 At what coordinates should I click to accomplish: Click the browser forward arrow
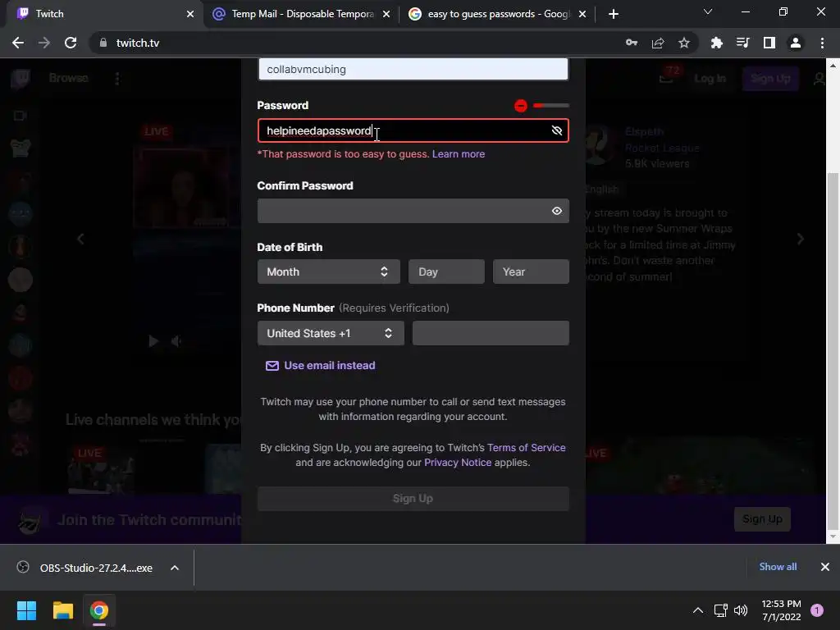click(44, 43)
